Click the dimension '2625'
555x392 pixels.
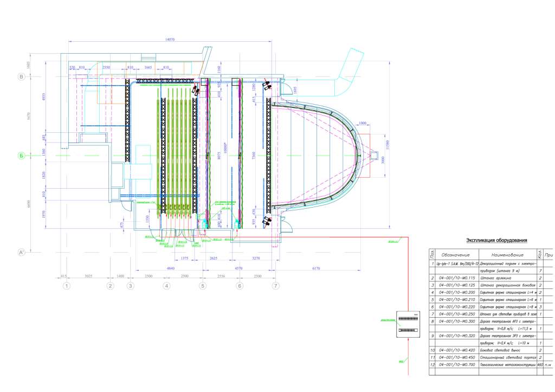click(x=214, y=258)
